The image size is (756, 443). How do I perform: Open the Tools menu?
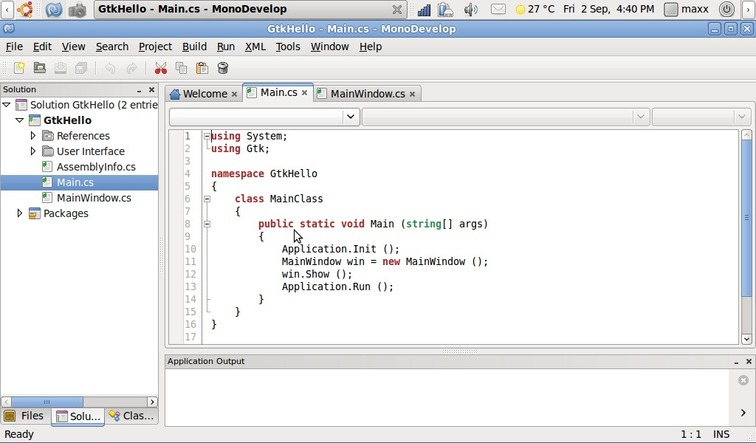(x=288, y=47)
